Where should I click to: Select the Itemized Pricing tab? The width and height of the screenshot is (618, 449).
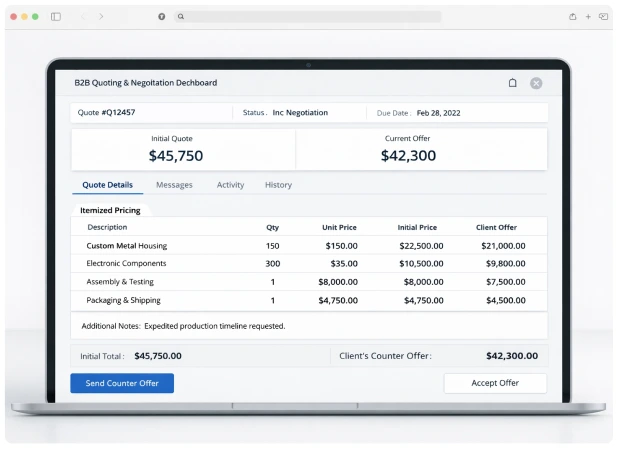(x=110, y=210)
